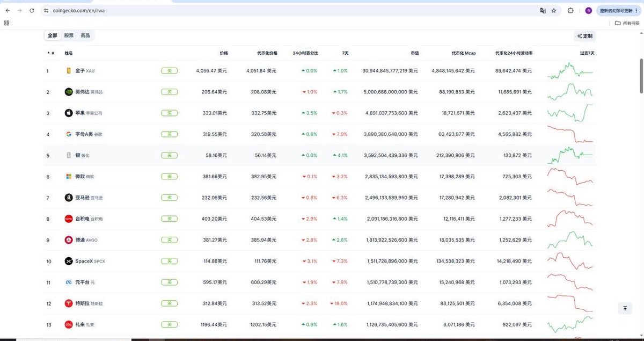
Task: Click the Eli Lilly logo icon for 礼来
Action: (x=69, y=324)
